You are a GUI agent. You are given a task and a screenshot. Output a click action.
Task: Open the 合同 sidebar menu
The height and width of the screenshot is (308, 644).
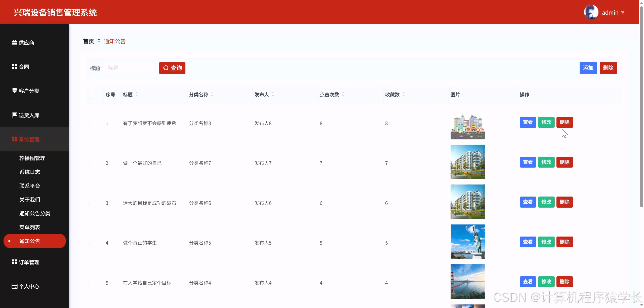click(34, 66)
